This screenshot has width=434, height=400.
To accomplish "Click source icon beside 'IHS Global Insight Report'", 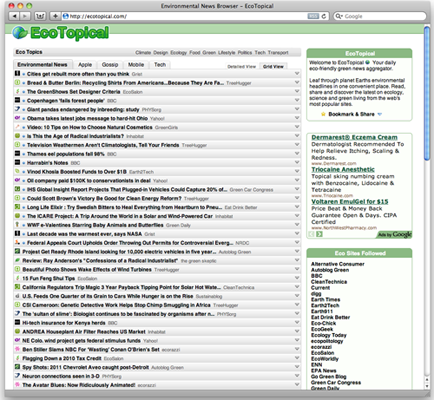I will coord(17,189).
